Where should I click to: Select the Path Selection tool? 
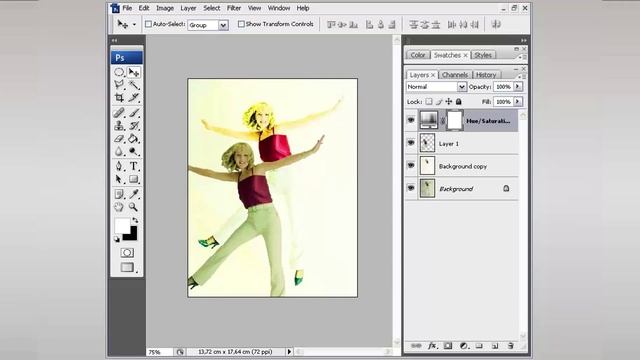click(x=119, y=179)
